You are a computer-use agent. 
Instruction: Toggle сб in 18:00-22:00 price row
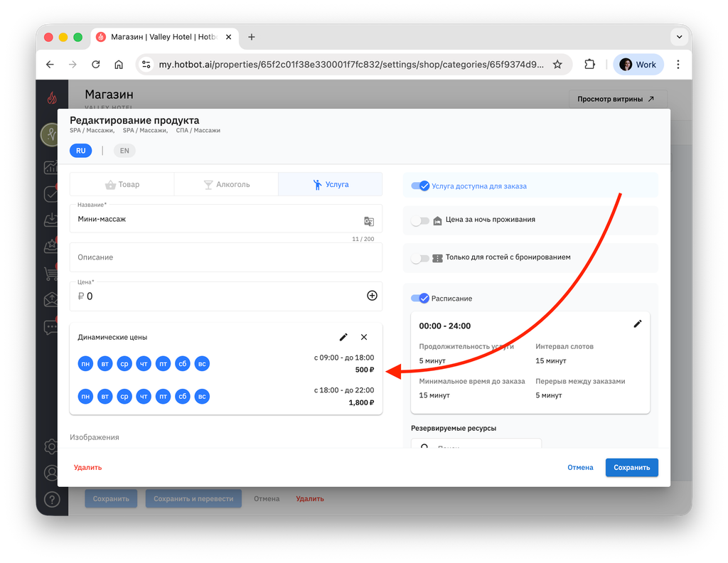[x=183, y=397]
